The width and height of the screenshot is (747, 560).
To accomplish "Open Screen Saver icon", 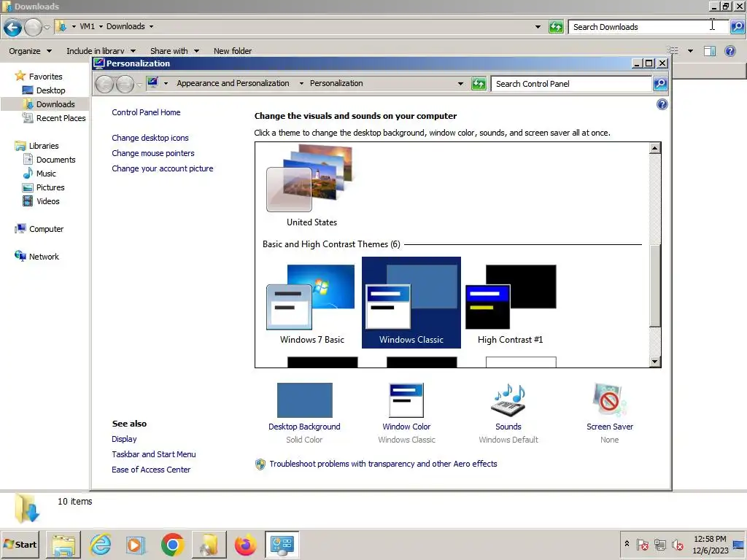I will 609,400.
